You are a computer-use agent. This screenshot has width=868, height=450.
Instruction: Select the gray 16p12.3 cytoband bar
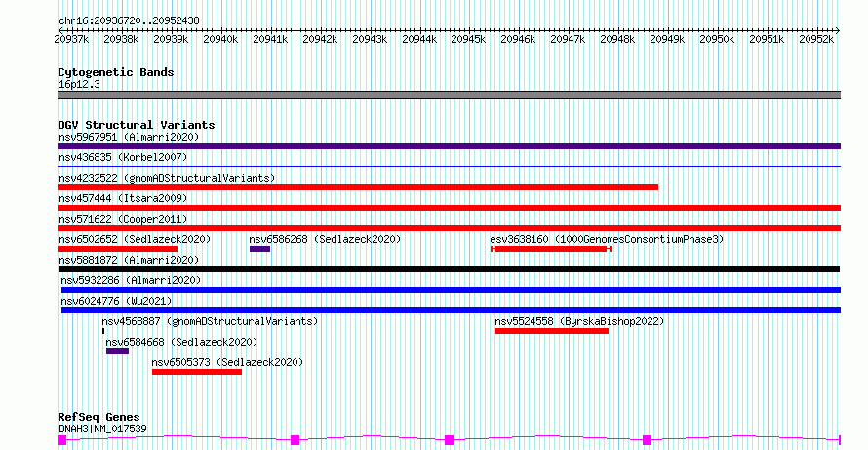coord(449,95)
